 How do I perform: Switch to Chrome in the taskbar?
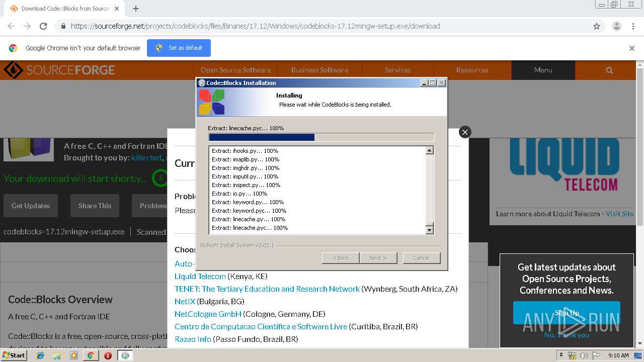tap(91, 355)
